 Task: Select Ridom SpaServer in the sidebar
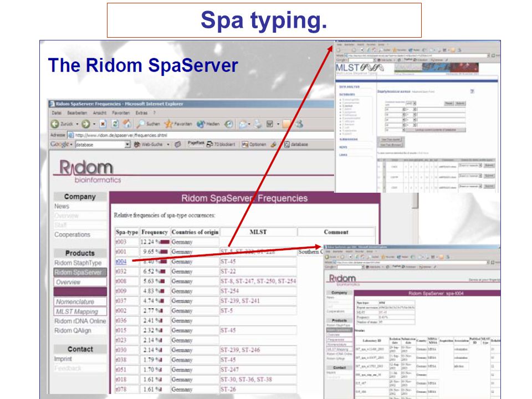[x=80, y=273]
